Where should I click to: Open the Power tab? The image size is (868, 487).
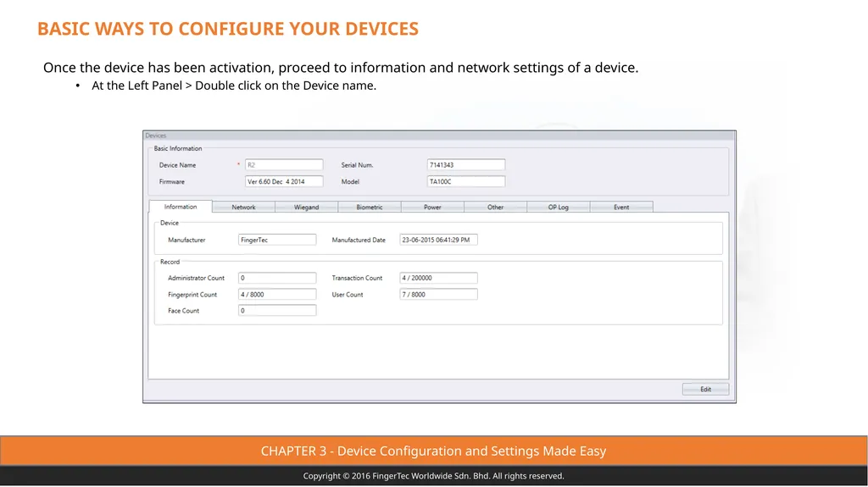tap(432, 207)
